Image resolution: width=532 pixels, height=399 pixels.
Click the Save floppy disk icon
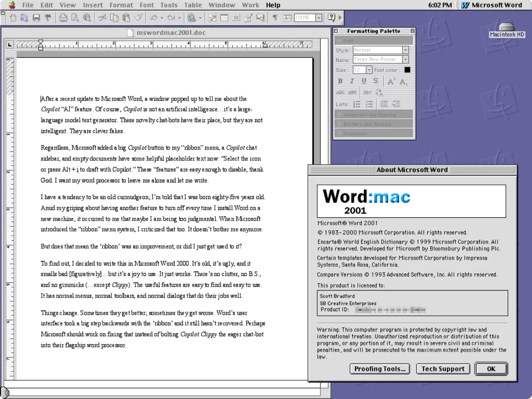click(x=36, y=18)
